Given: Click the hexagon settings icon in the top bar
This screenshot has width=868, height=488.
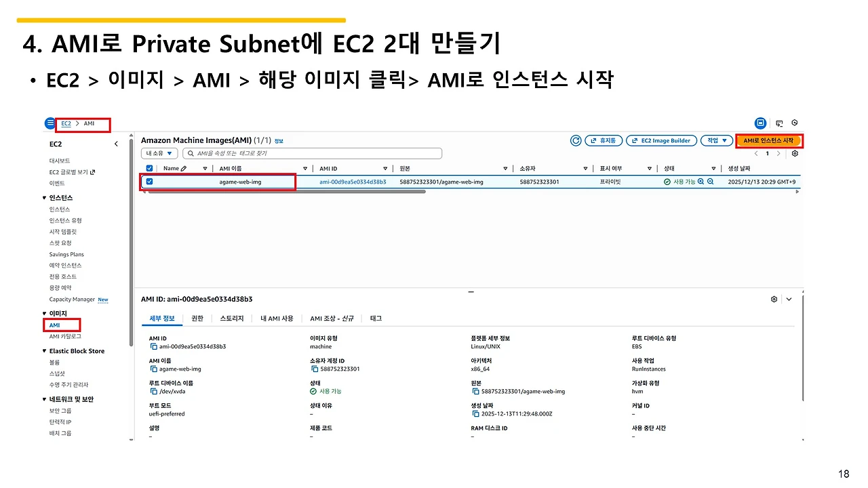Looking at the screenshot, I should coord(794,123).
